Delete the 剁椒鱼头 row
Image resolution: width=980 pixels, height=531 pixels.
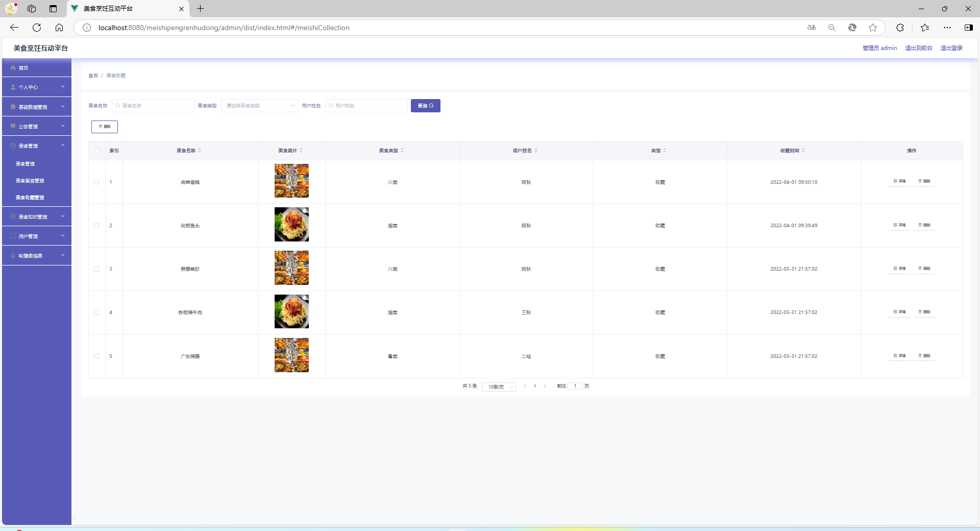924,225
